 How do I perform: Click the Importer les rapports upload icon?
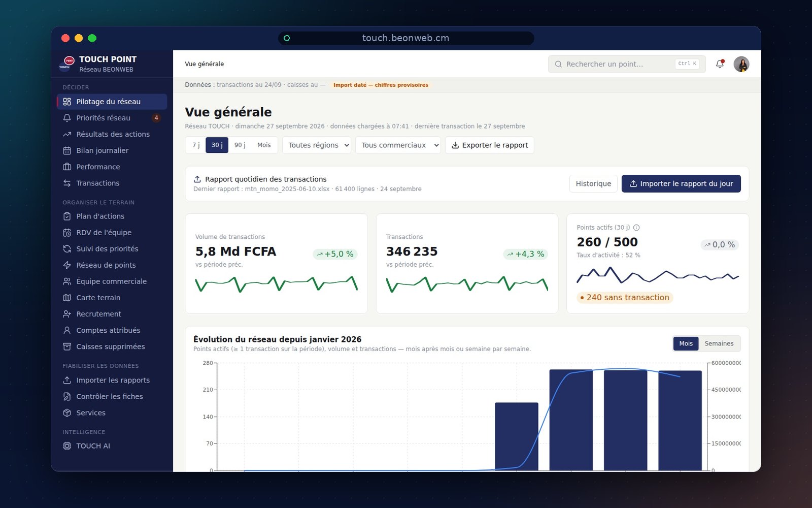(x=67, y=380)
